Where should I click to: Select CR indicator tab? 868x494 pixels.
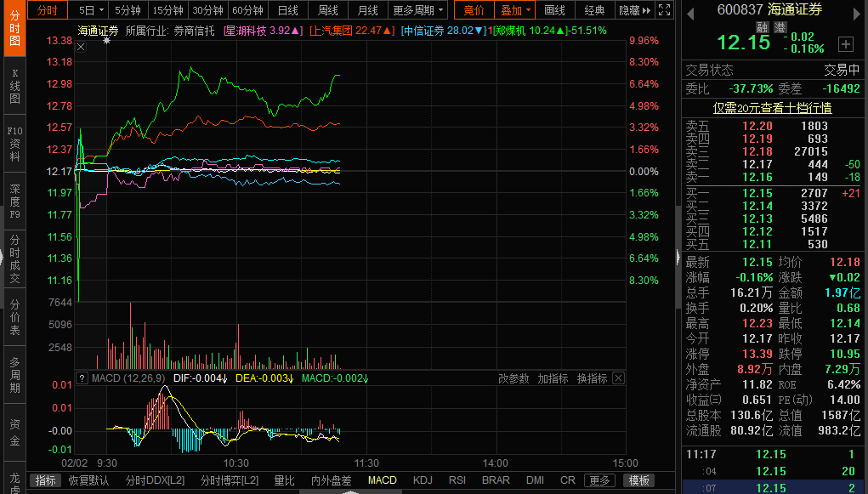(567, 480)
